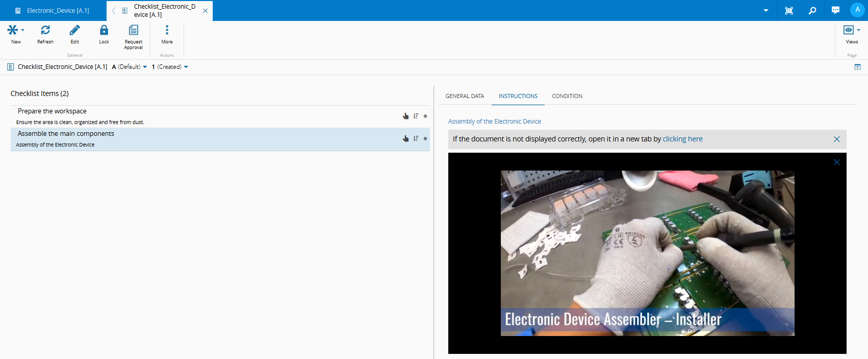This screenshot has height=359, width=868.
Task: Click sort order icon on Assemble main components row
Action: (416, 138)
